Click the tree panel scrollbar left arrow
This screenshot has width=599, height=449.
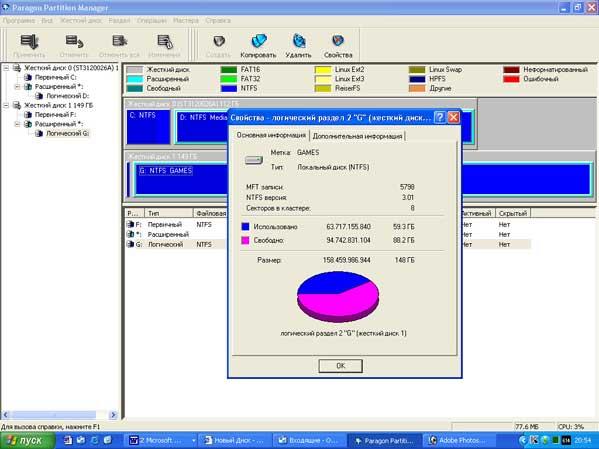click(6, 415)
